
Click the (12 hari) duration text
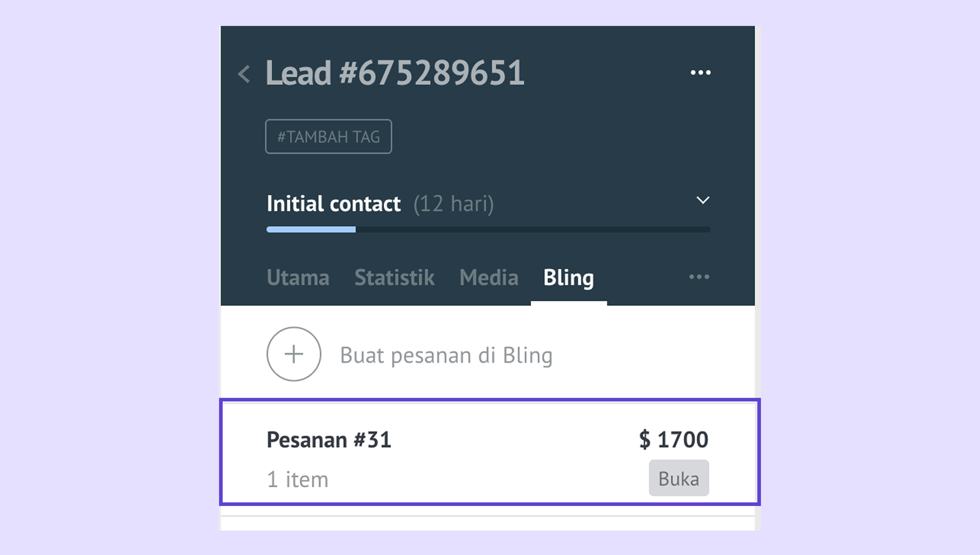(453, 204)
